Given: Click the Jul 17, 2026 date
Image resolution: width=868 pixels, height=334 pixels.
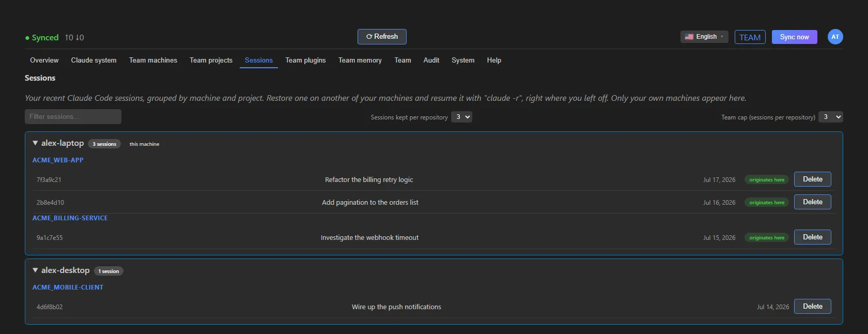Looking at the screenshot, I should pos(719,180).
